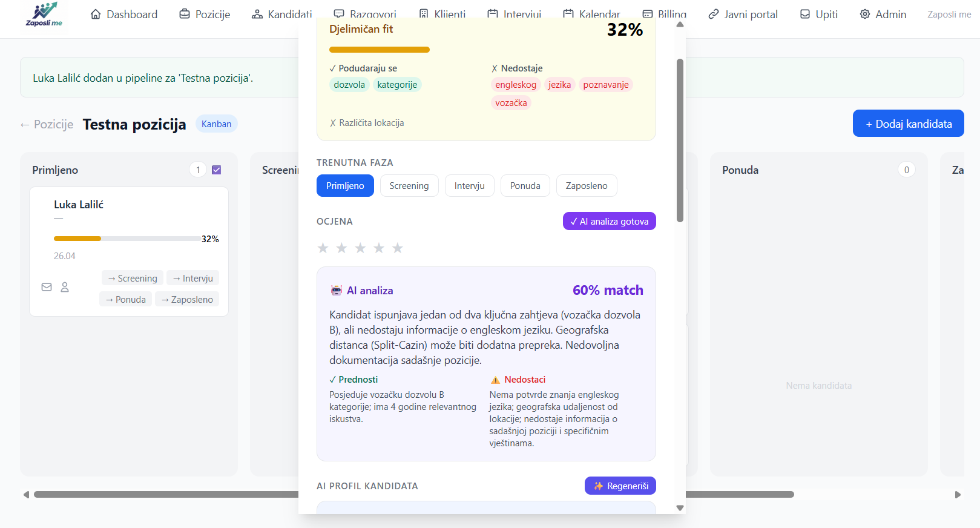Open Javni portal link icon
The image size is (980, 528).
click(x=714, y=14)
